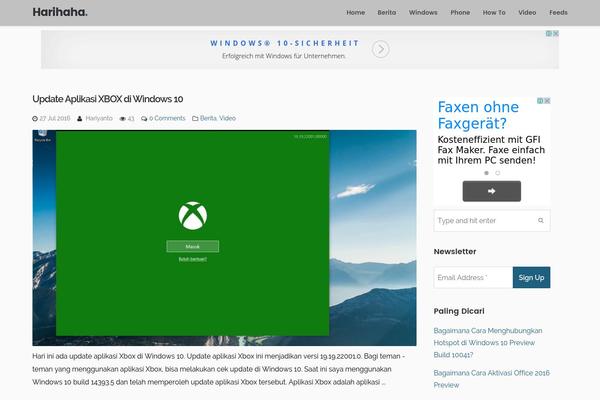Open AdChoices info icon on top banner
Image resolution: width=600 pixels, height=400 pixels.
click(549, 34)
